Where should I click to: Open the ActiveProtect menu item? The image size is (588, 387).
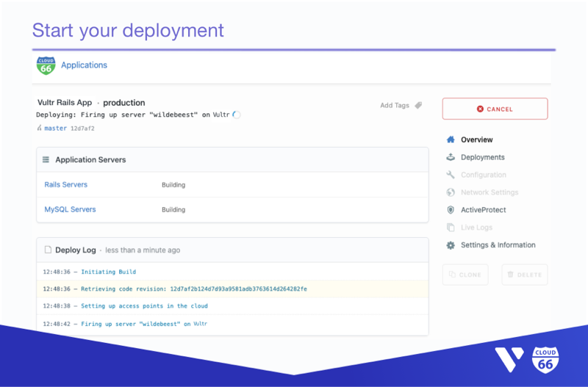pos(484,210)
